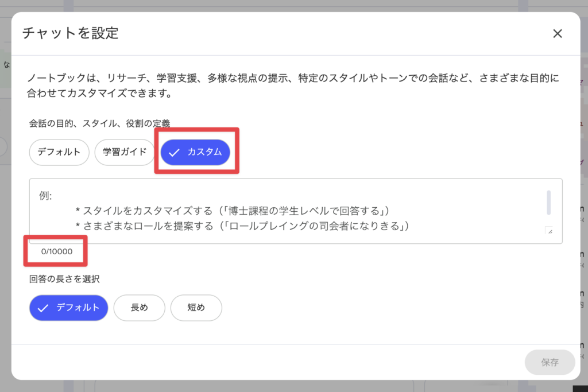The height and width of the screenshot is (392, 588).
Task: Select デフォルト response length
Action: pos(68,308)
